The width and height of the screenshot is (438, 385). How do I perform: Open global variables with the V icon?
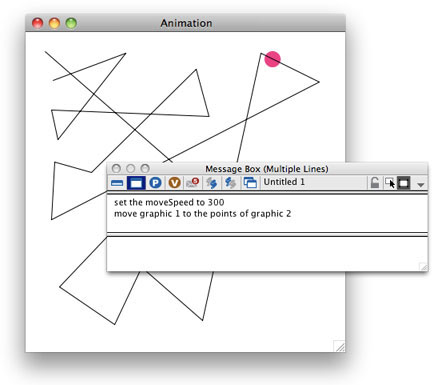[174, 183]
